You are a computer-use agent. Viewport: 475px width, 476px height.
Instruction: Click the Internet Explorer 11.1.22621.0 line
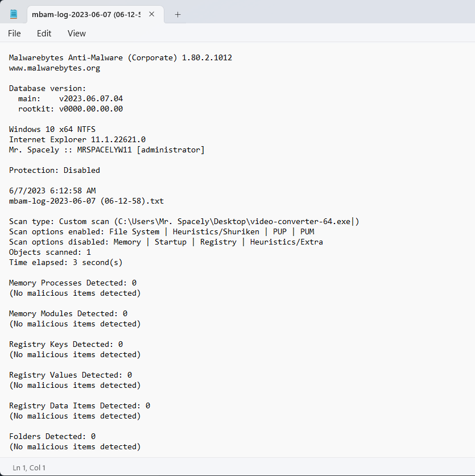click(x=77, y=140)
